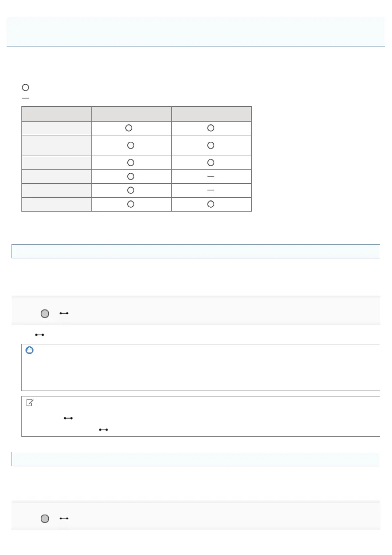The image size is (392, 555).
Task: Click the dash in the fourth row's last column
Action: pyautogui.click(x=211, y=176)
